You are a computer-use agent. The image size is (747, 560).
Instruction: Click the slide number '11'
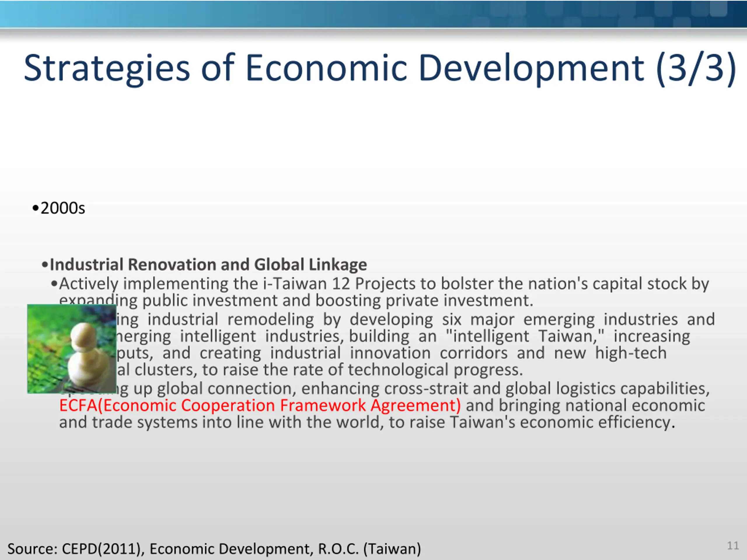click(x=733, y=545)
